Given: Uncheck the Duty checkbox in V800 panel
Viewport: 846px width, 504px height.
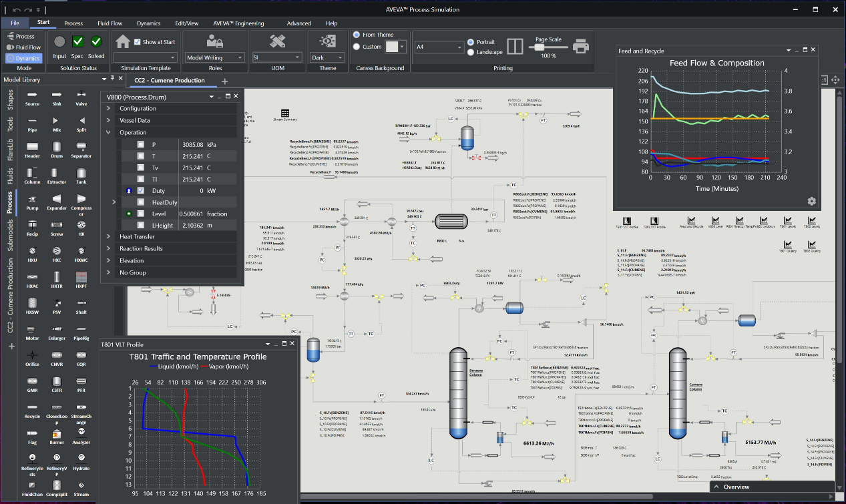Looking at the screenshot, I should pyautogui.click(x=140, y=190).
